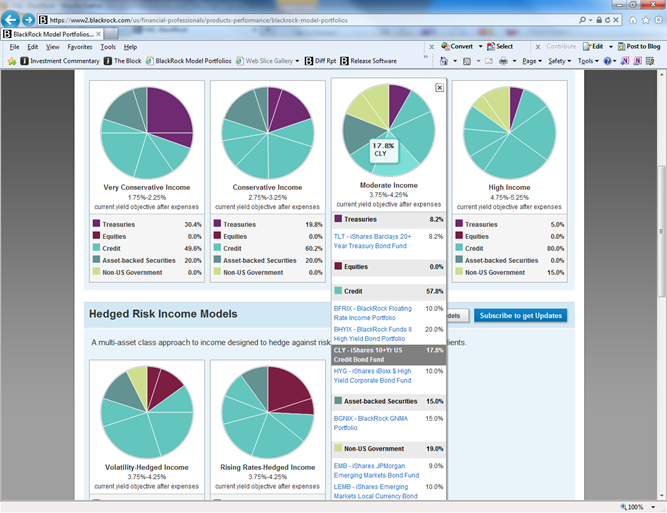Close the Moderate Income detail popup

(439, 87)
